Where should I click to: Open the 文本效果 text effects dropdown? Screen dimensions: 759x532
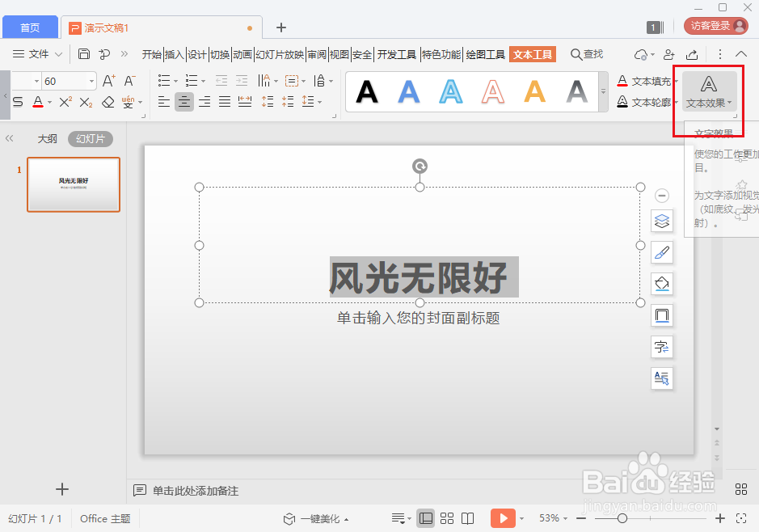(708, 91)
